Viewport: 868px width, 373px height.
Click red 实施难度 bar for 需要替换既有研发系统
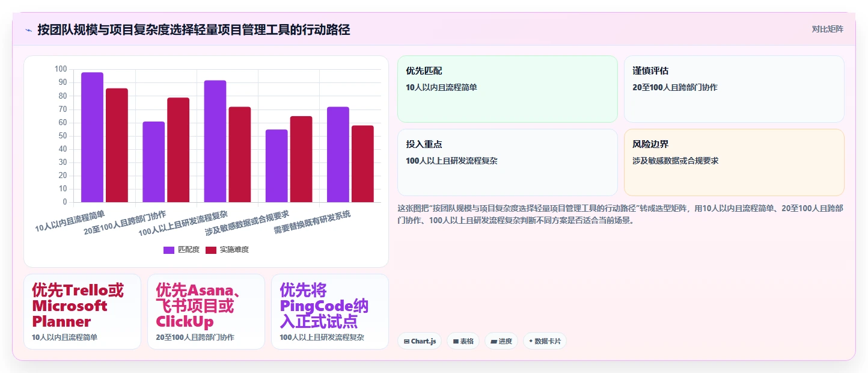point(362,164)
